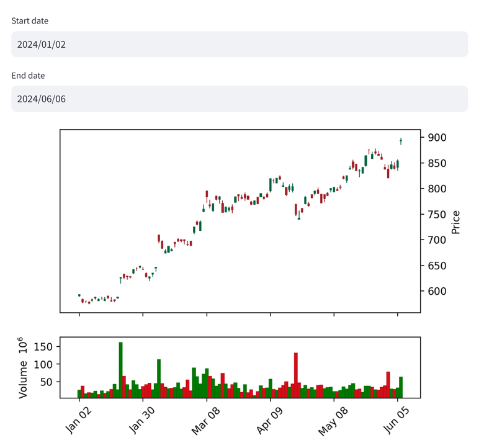Click the Mar 08 x-axis label

(x=205, y=421)
